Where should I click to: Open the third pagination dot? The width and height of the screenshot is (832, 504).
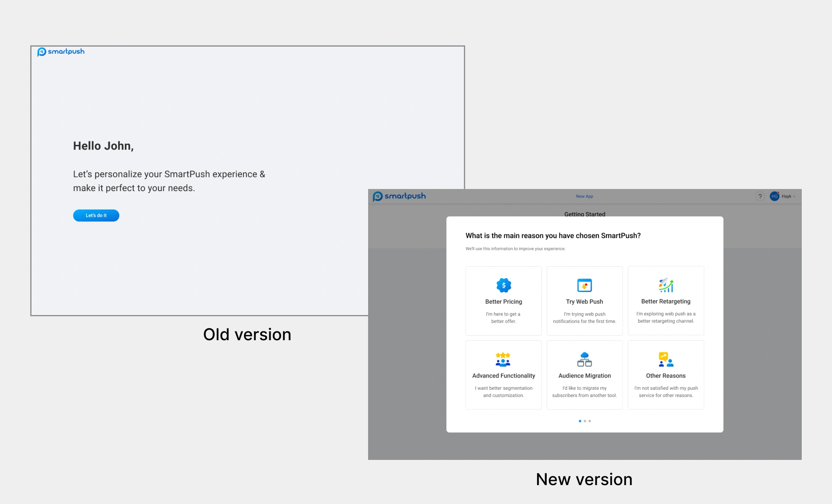click(590, 421)
